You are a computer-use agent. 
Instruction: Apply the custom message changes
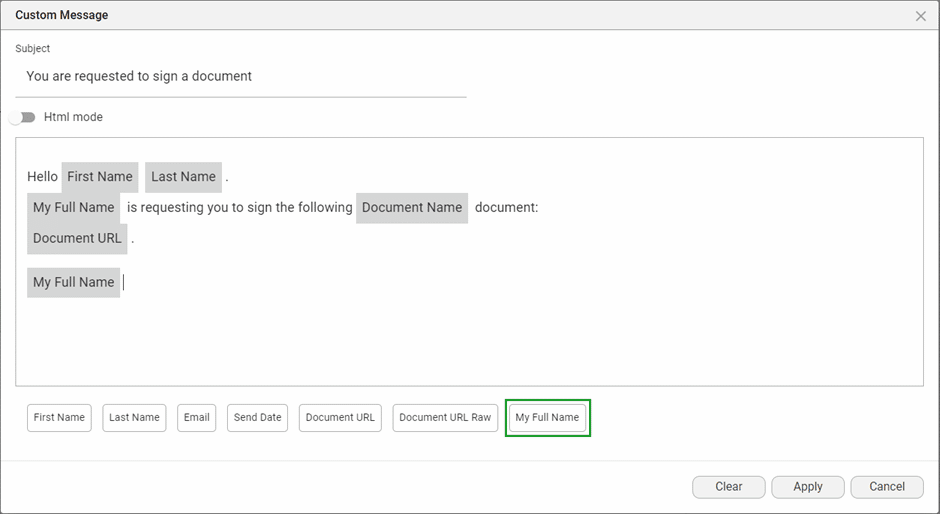807,487
